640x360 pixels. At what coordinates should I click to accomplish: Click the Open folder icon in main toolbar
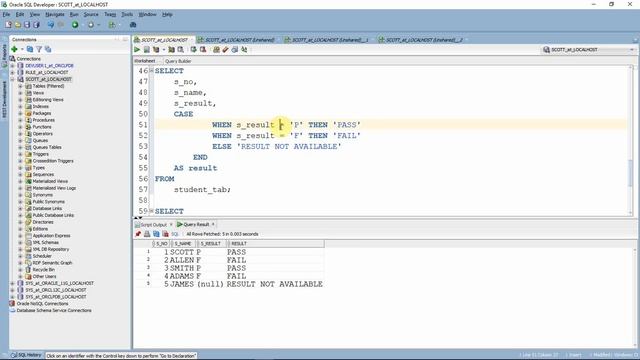coord(18,25)
